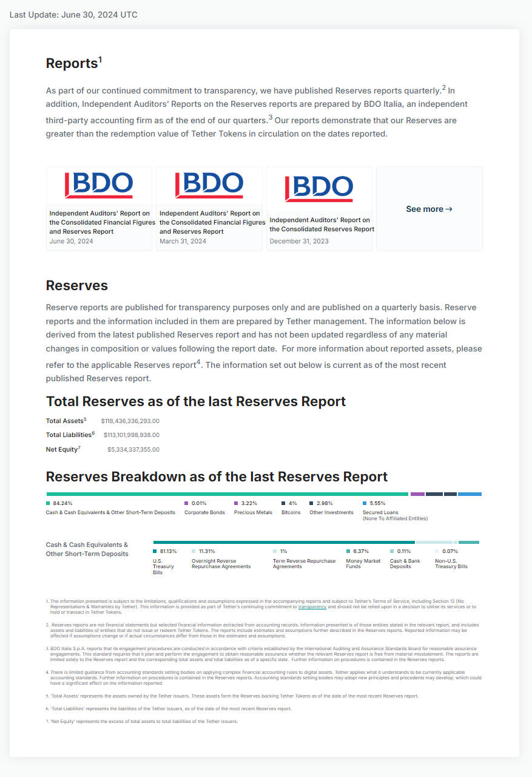Click the Cash & Bank Deposits label
Image resolution: width=532 pixels, height=777 pixels.
click(x=405, y=564)
